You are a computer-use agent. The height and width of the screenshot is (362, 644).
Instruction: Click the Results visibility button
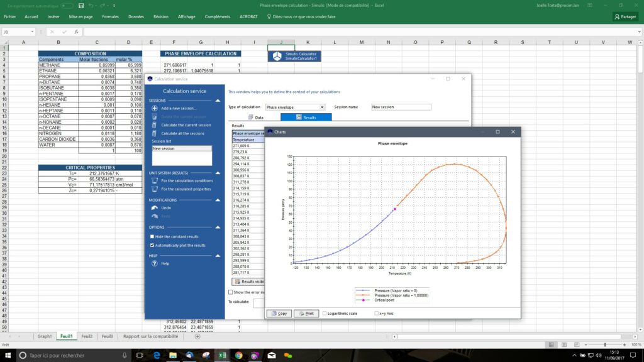[x=248, y=282]
